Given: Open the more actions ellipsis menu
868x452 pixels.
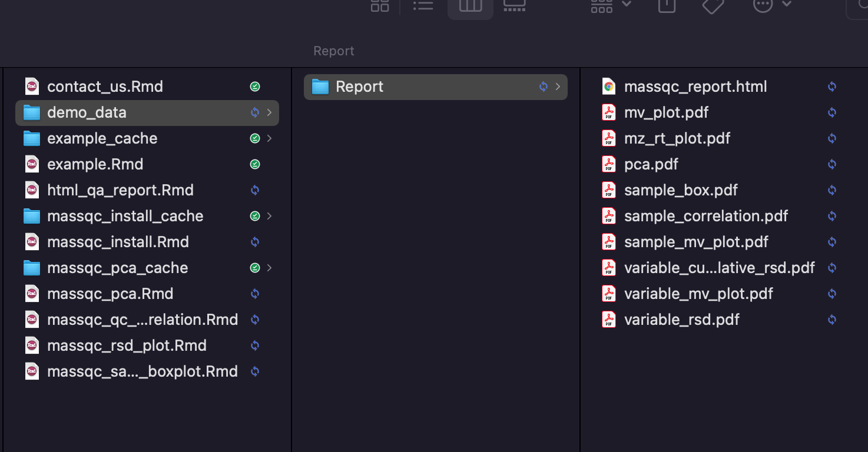Looking at the screenshot, I should point(772,5).
